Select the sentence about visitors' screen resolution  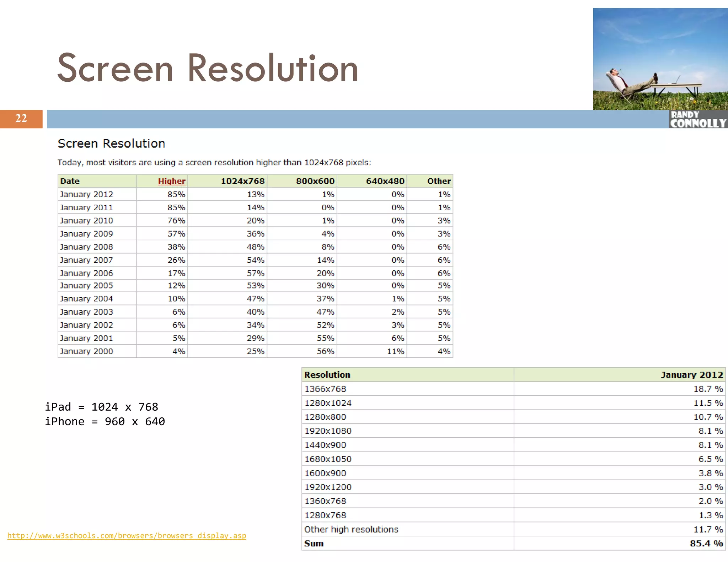pyautogui.click(x=214, y=162)
